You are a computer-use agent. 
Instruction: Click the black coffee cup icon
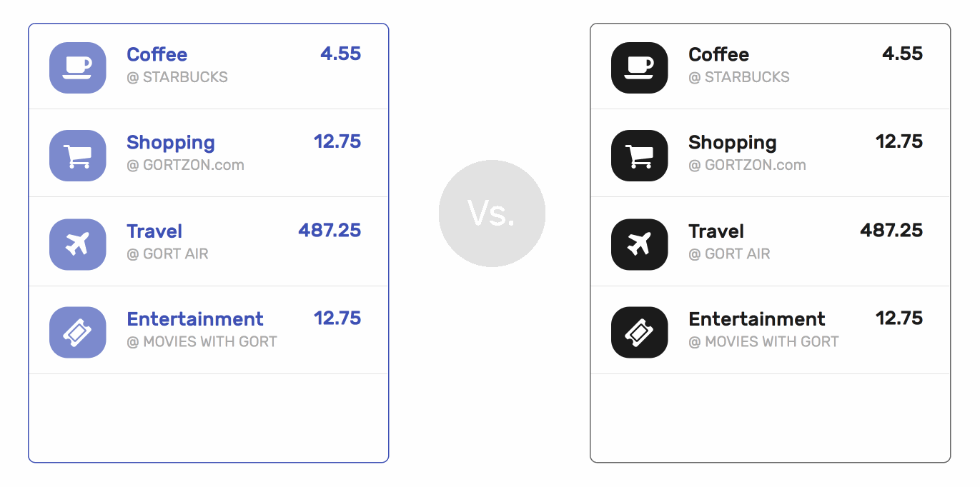point(639,67)
